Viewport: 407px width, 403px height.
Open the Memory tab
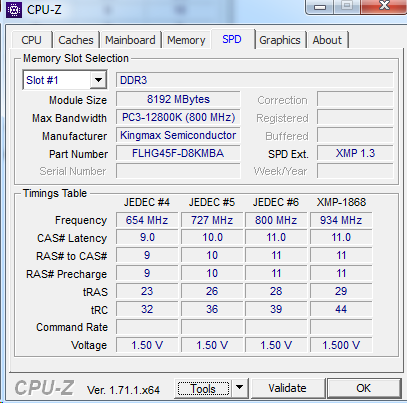(186, 40)
